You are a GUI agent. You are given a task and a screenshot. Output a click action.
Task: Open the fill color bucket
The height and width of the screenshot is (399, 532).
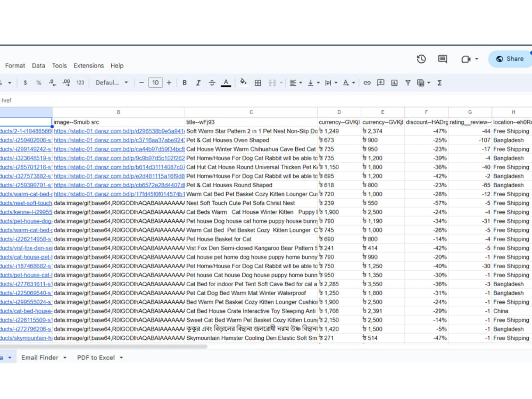coord(243,82)
